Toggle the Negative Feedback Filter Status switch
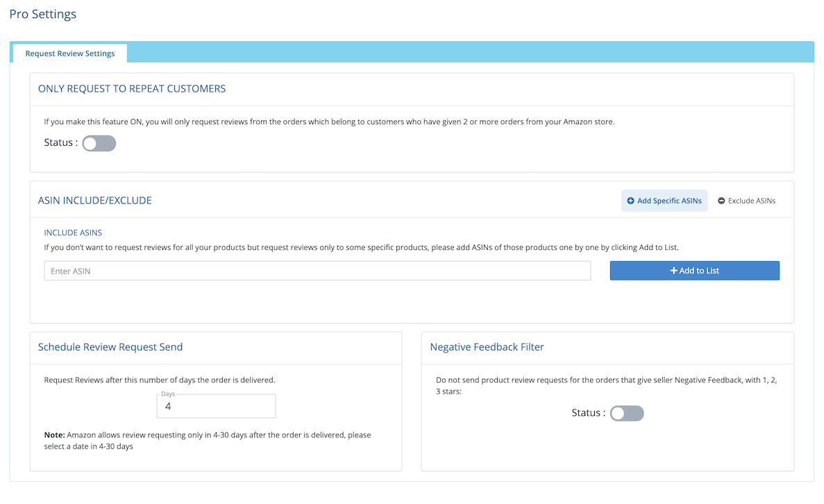 click(x=627, y=413)
